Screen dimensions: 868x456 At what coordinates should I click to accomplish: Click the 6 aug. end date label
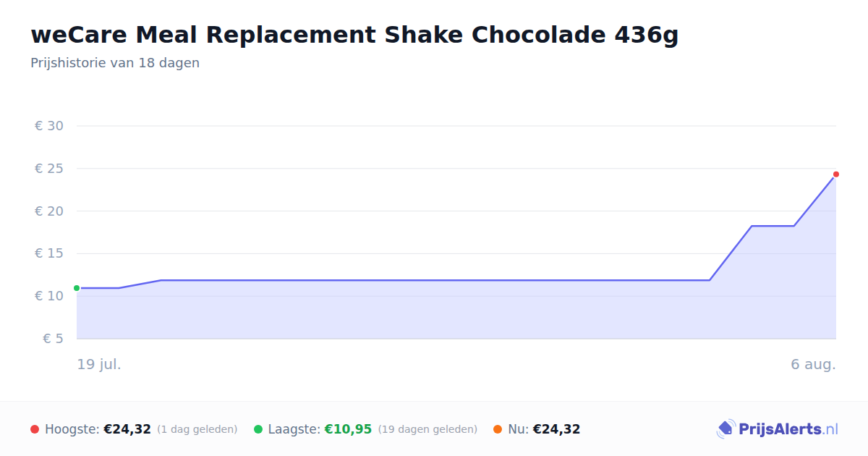coord(813,364)
